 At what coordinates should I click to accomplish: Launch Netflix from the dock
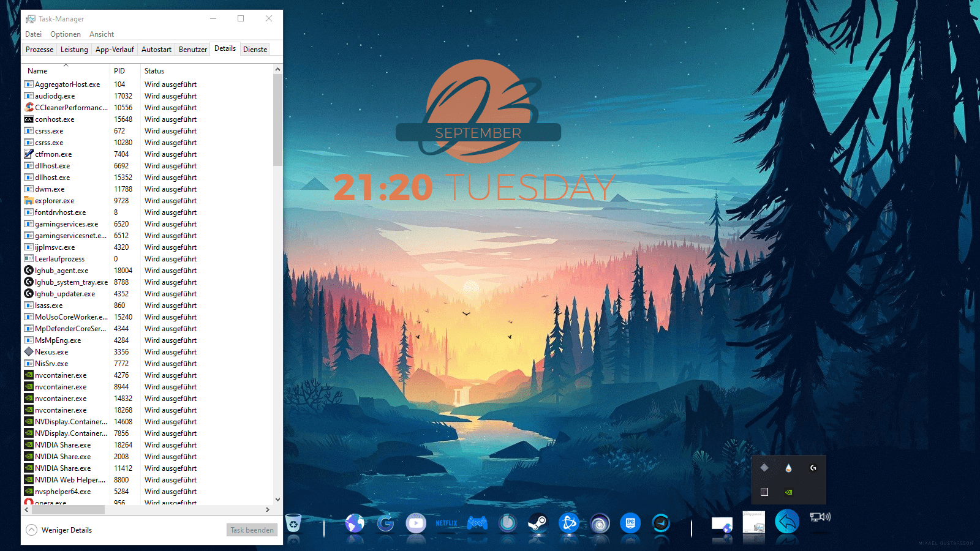tap(447, 523)
